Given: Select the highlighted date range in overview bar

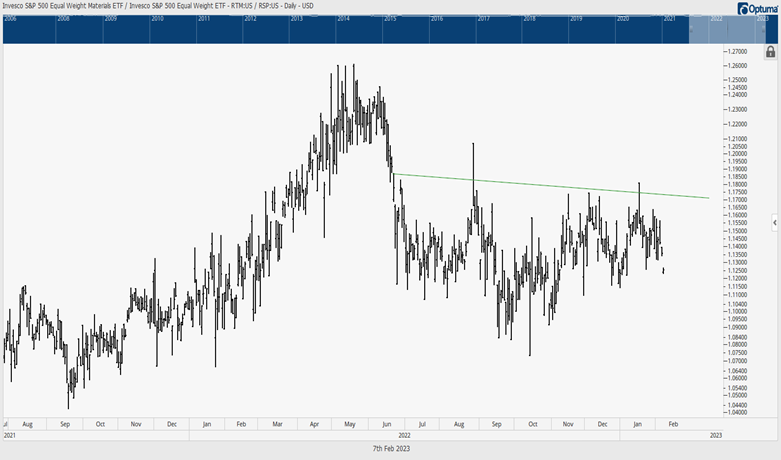Looking at the screenshot, I should (729, 29).
